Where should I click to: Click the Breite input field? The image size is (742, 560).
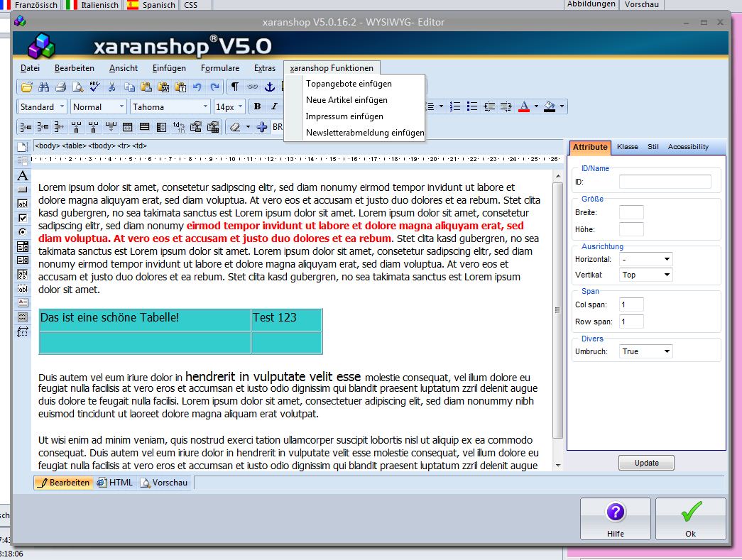[631, 212]
